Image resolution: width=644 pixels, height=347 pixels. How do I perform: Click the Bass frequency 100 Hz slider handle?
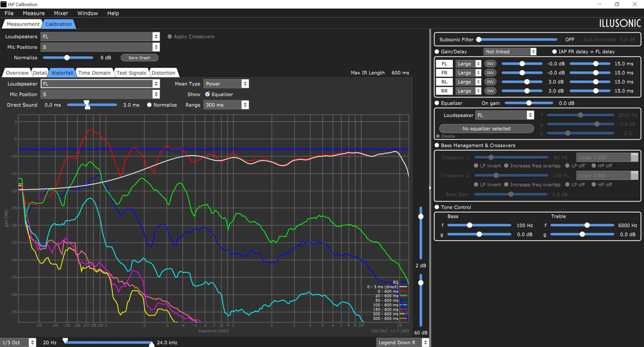click(x=469, y=225)
